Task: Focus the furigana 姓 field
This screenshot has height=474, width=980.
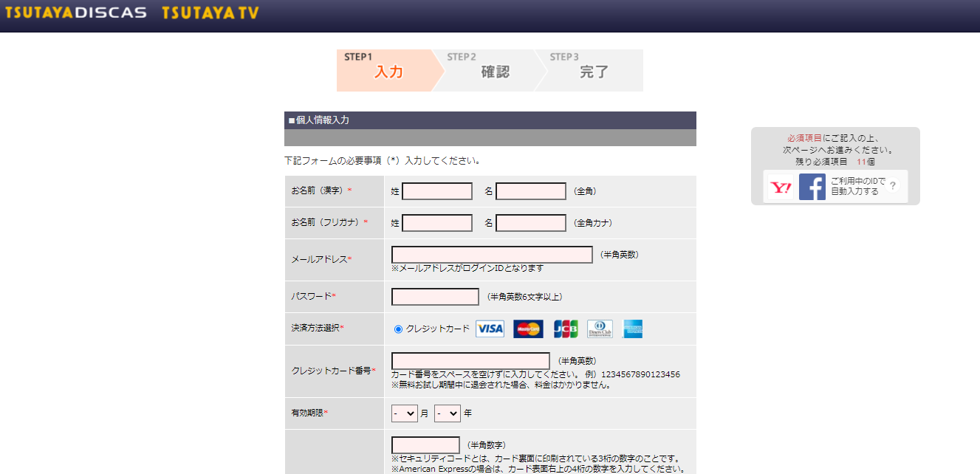Action: click(437, 223)
